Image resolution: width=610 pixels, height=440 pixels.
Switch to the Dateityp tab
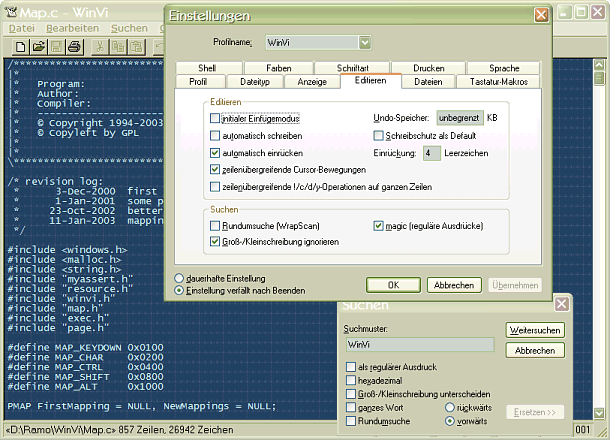click(x=255, y=82)
